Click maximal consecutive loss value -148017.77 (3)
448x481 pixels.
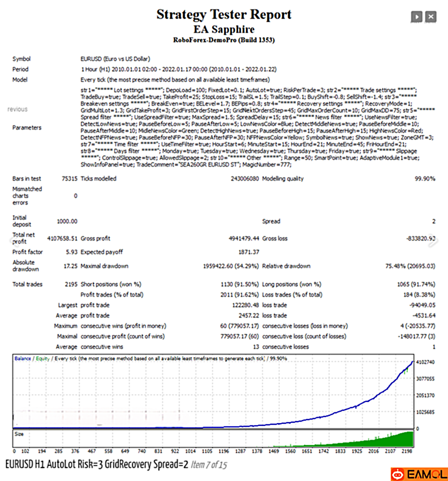pyautogui.click(x=416, y=336)
